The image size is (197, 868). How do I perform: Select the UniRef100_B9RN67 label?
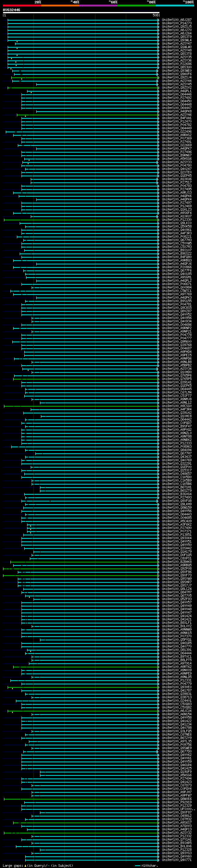pos(176,155)
